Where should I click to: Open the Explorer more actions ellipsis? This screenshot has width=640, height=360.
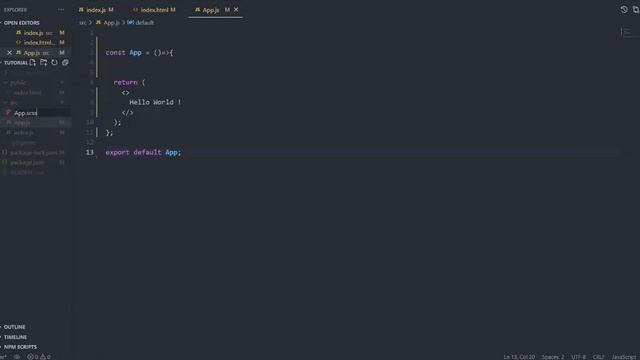point(61,10)
